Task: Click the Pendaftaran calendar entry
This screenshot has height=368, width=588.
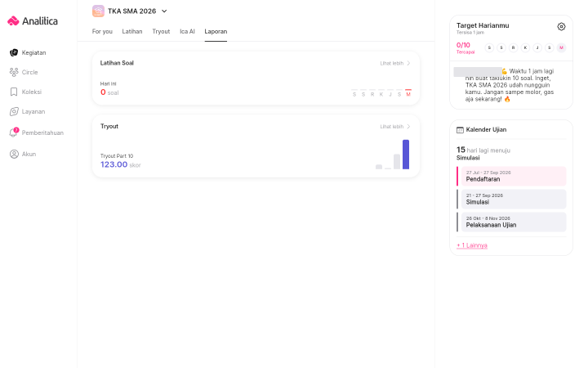Action: point(511,176)
